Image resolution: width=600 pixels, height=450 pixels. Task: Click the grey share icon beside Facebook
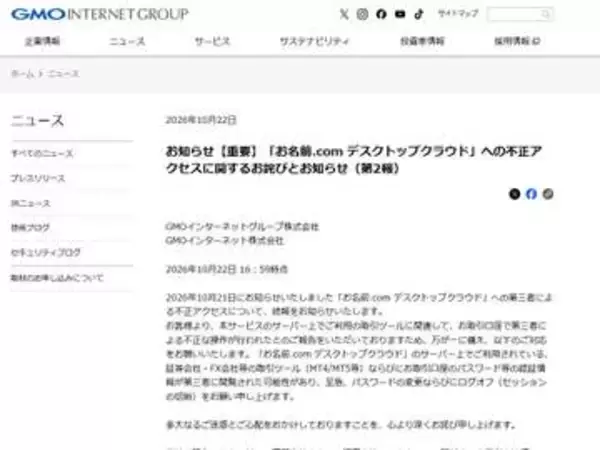[x=548, y=194]
